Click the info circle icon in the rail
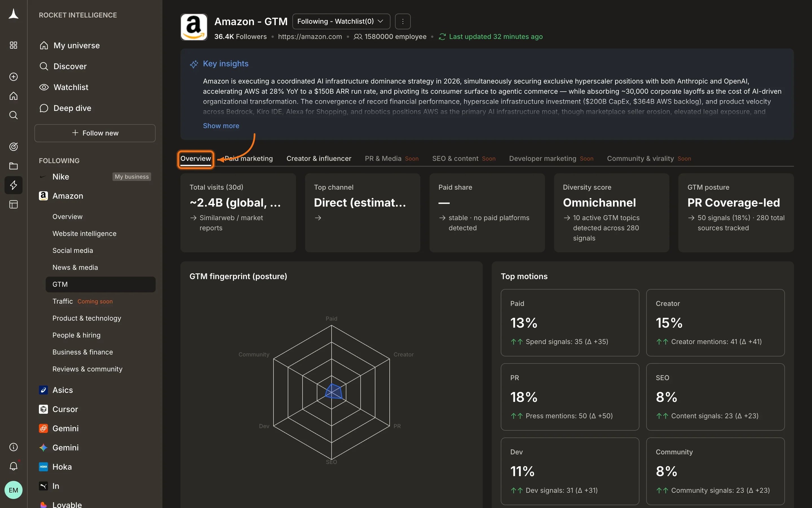Screen dimensions: 812x508 point(14,447)
